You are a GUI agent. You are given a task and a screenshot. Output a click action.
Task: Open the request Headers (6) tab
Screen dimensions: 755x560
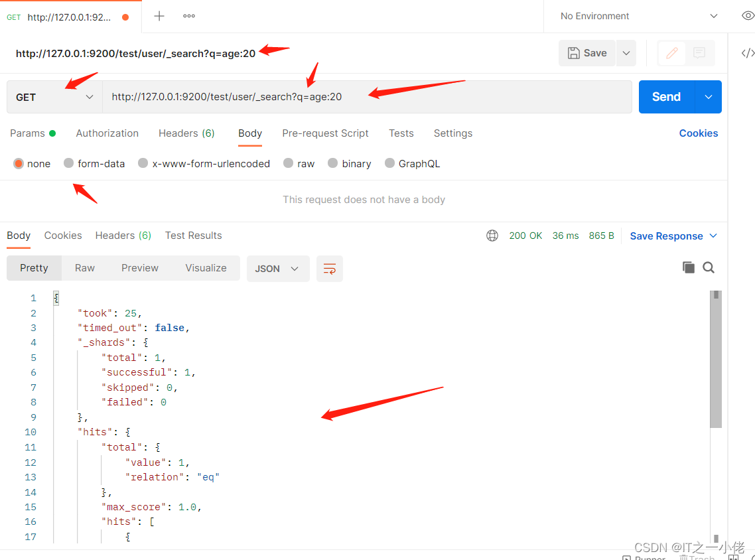pos(186,133)
